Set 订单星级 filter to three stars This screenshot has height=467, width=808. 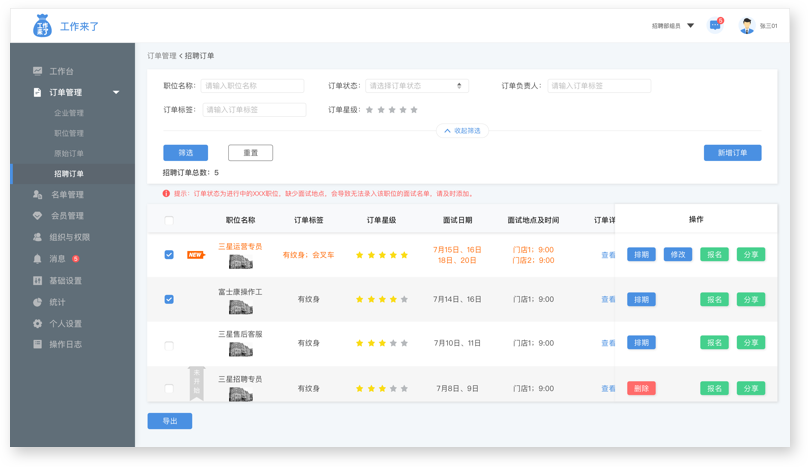[392, 110]
